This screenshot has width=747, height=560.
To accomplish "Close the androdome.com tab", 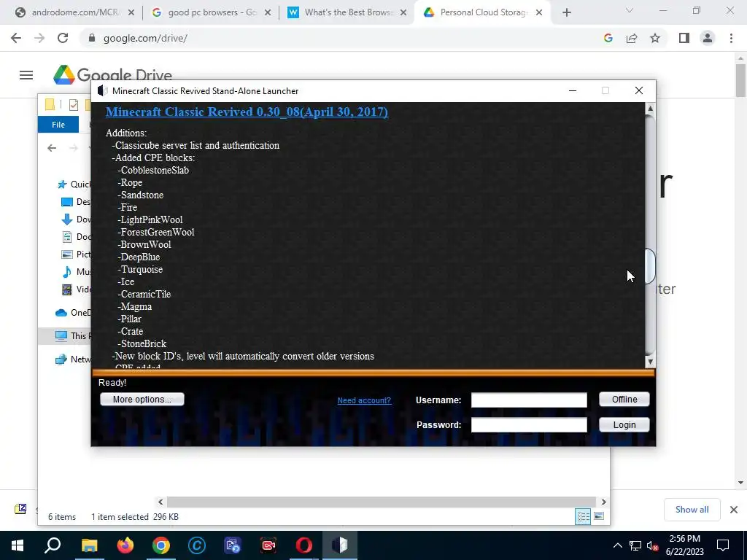I will (x=131, y=12).
